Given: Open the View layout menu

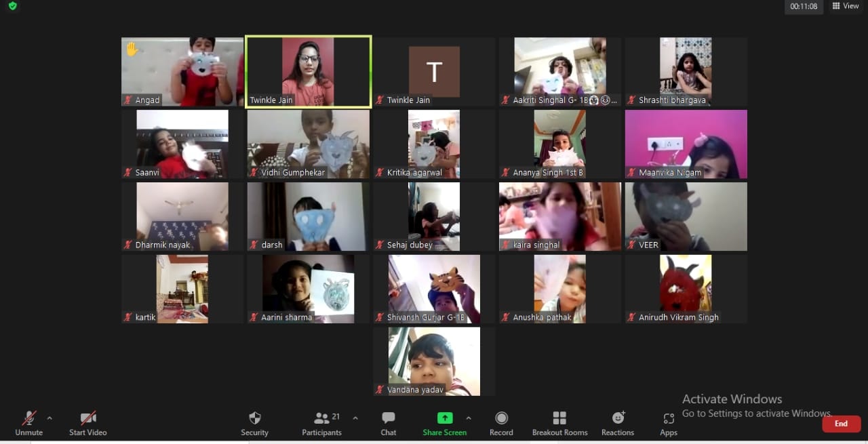Looking at the screenshot, I should [x=846, y=6].
